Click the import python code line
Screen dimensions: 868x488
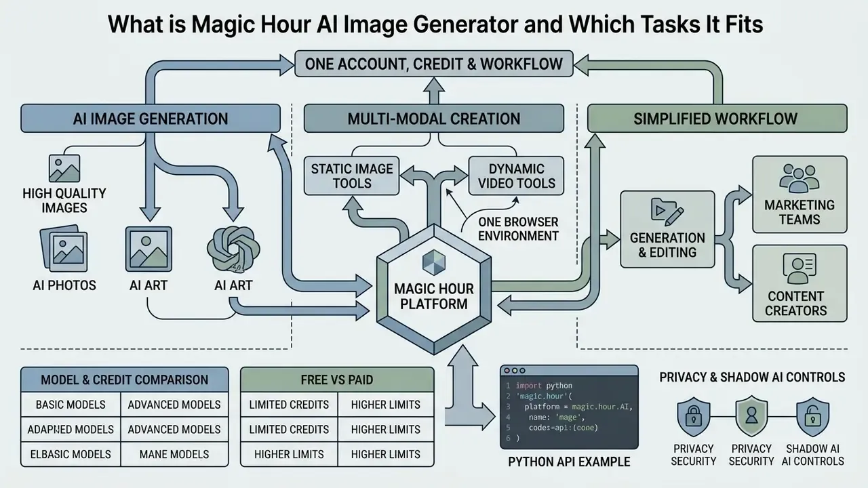pyautogui.click(x=544, y=385)
